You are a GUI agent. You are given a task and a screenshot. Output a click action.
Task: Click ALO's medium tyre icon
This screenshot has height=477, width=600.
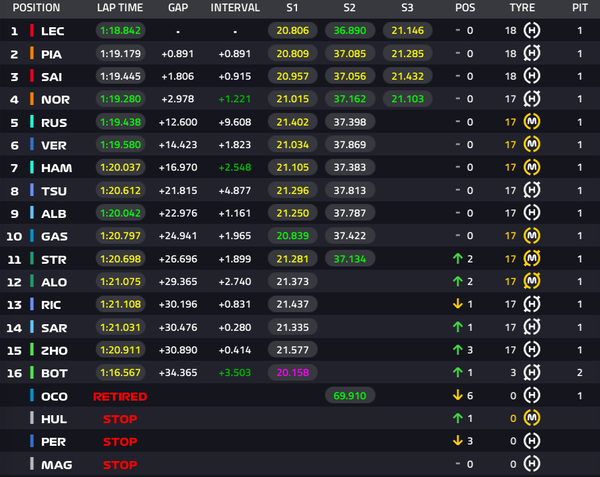(x=532, y=282)
